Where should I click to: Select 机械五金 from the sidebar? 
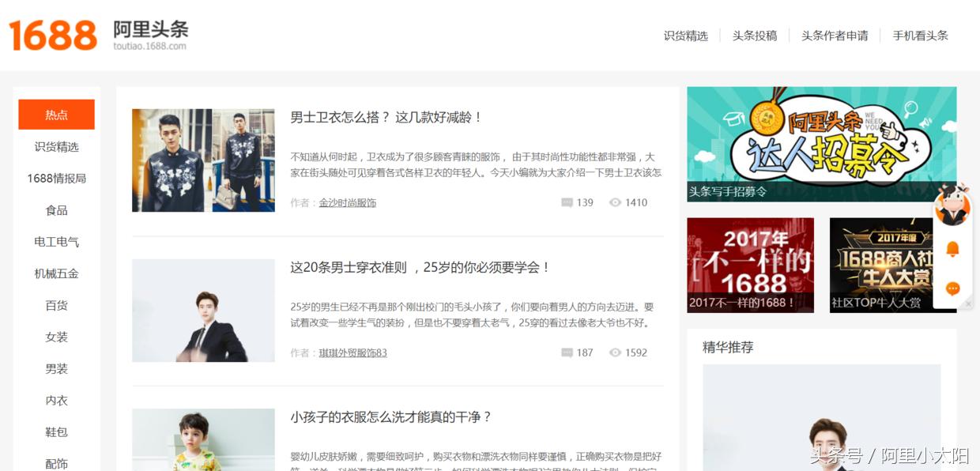coord(56,273)
